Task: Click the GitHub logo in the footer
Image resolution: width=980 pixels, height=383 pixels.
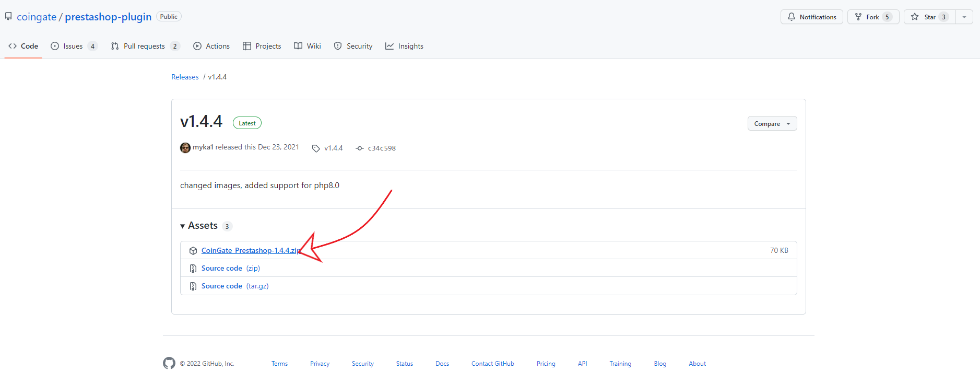Action: click(x=169, y=363)
